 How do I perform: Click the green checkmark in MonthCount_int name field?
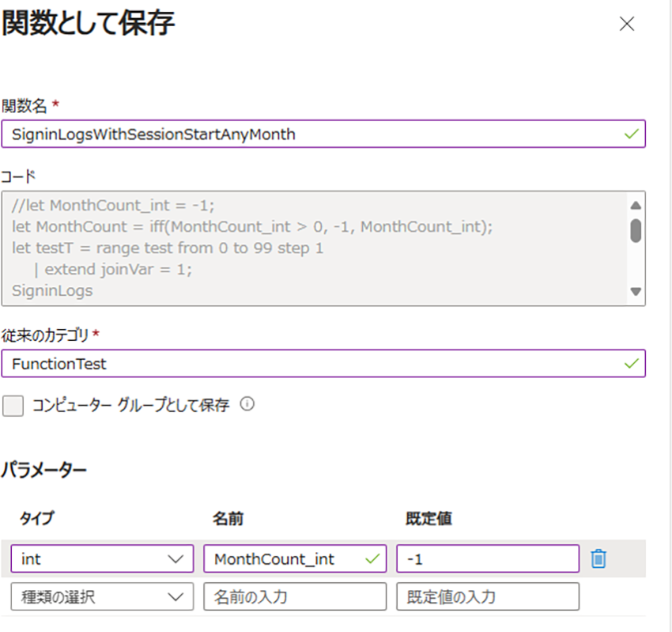click(372, 558)
